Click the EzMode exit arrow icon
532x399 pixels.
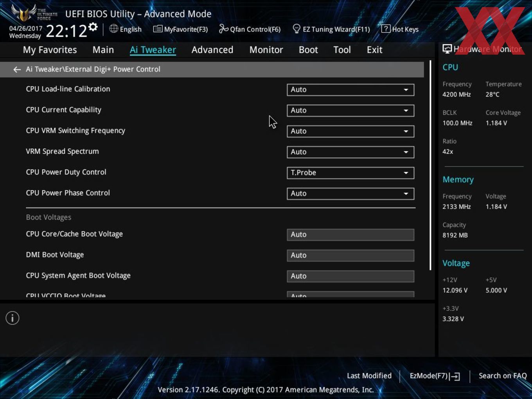pyautogui.click(x=455, y=376)
